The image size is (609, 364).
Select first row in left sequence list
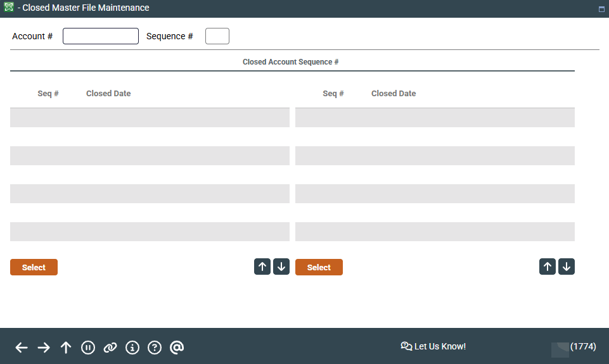pyautogui.click(x=150, y=118)
